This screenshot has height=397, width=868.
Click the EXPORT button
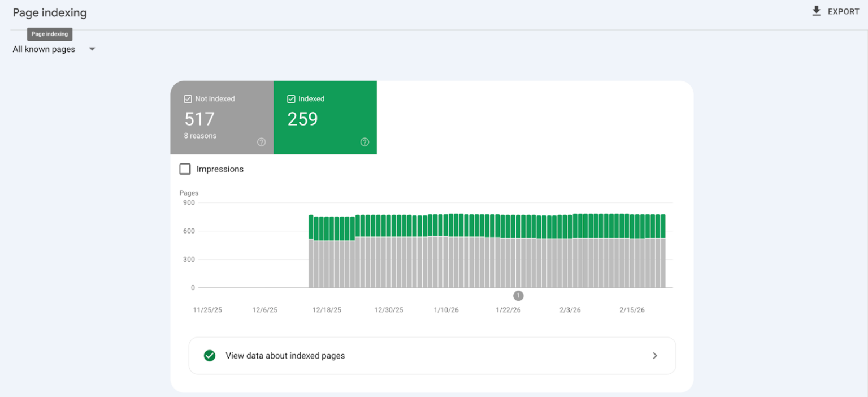coord(836,11)
